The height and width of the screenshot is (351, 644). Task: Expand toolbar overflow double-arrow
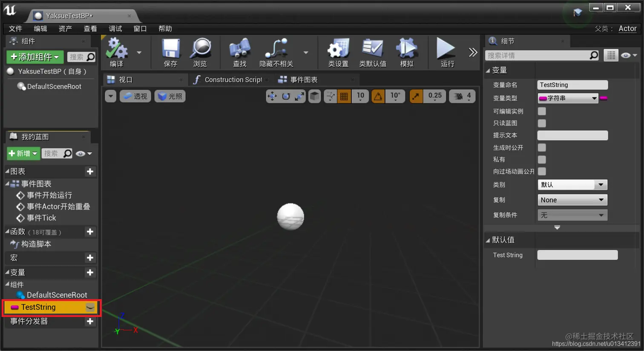tap(473, 52)
